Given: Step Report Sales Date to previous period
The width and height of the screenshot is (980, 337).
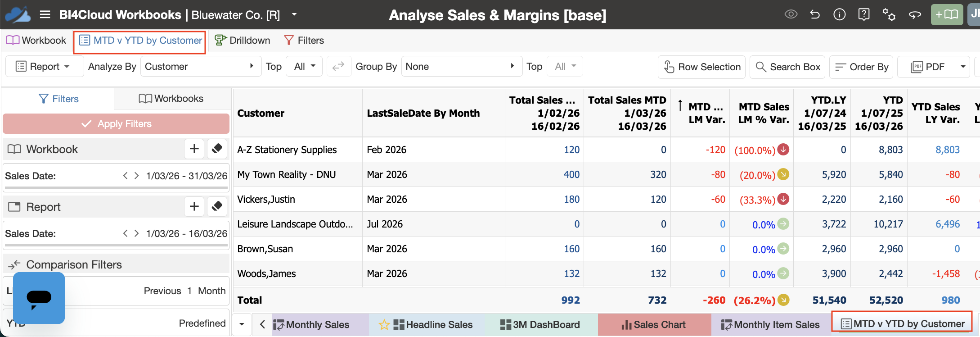Looking at the screenshot, I should coord(126,233).
